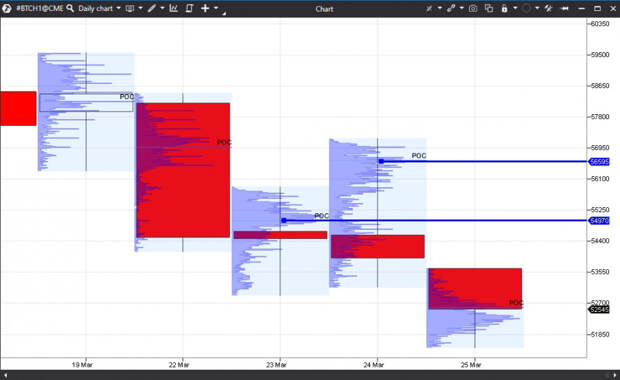The width and height of the screenshot is (620, 380).
Task: Click the current price marker 52845
Action: 599,309
